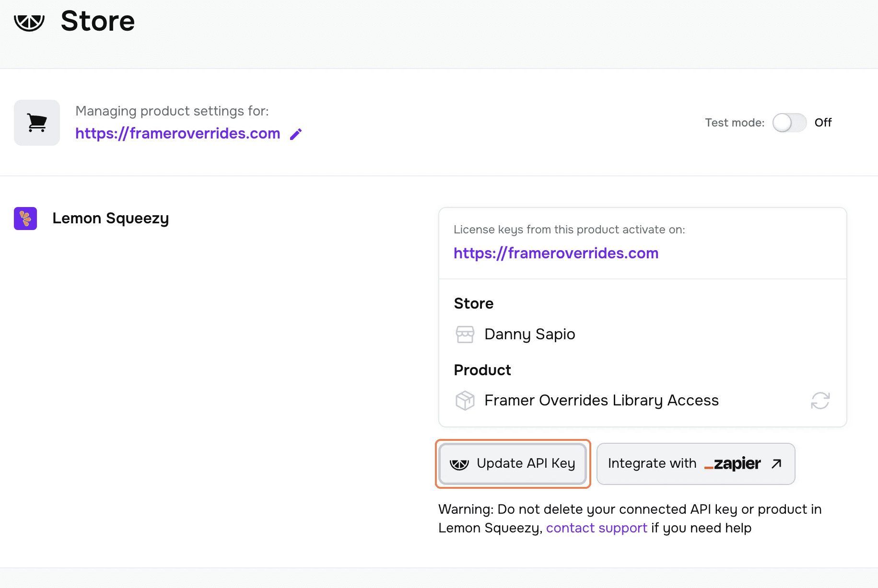This screenshot has height=588, width=878.
Task: Click the Lemon Squeezy section label
Action: tap(110, 218)
